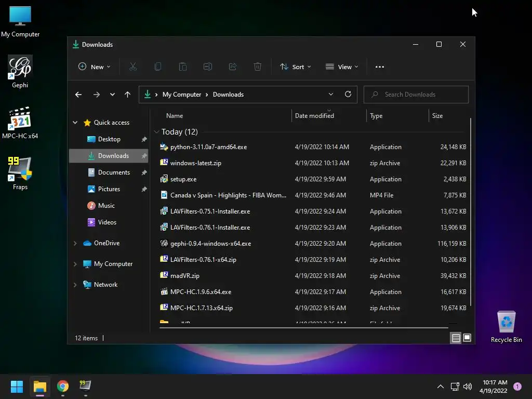The width and height of the screenshot is (532, 399).
Task: Select the My Computer desktop icon
Action: (20, 21)
